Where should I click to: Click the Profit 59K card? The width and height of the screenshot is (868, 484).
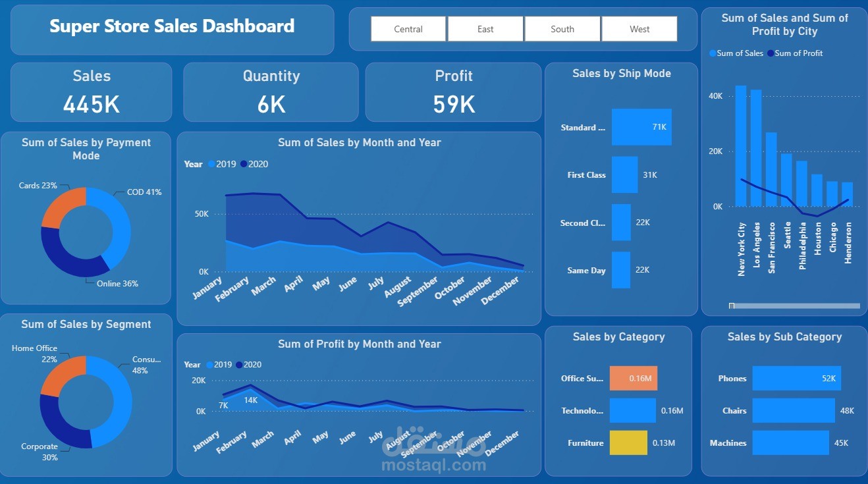(x=454, y=92)
